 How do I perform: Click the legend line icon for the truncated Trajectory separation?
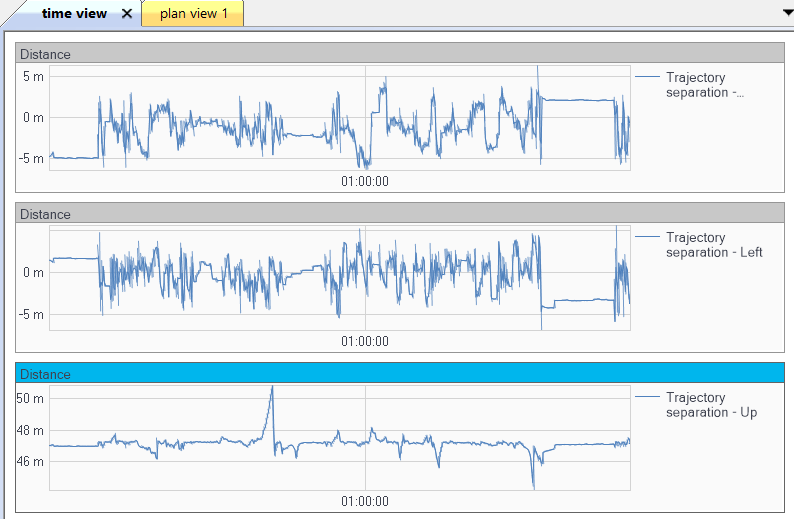[647, 76]
